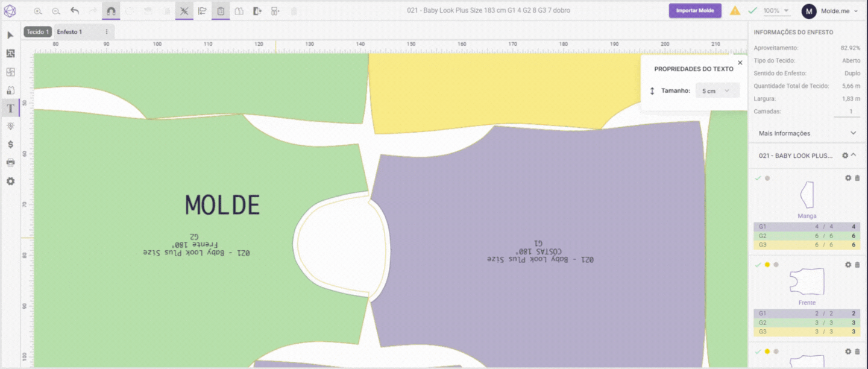Click the yellow dot on Frente piece
868x369 pixels.
click(x=767, y=265)
